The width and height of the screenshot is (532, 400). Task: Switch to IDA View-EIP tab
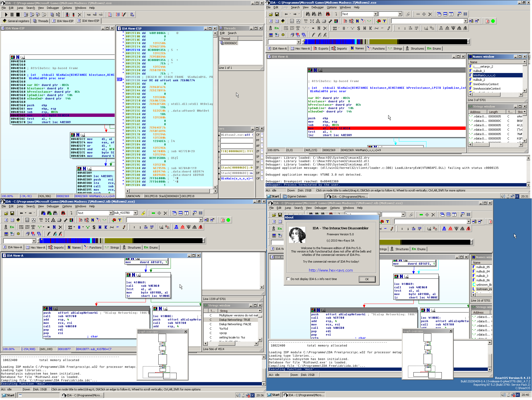[x=63, y=21]
